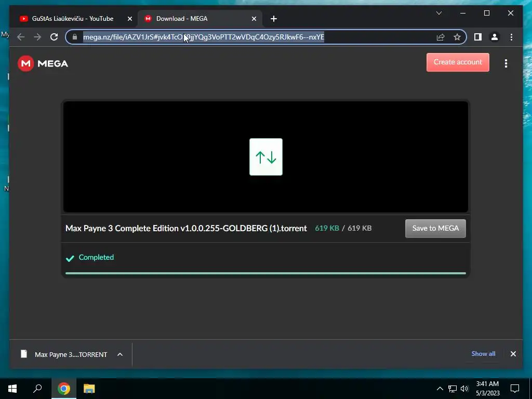This screenshot has height=399, width=532.
Task: Switch to GuStAs Liaūkevičiu YouTube tab
Action: click(x=72, y=19)
